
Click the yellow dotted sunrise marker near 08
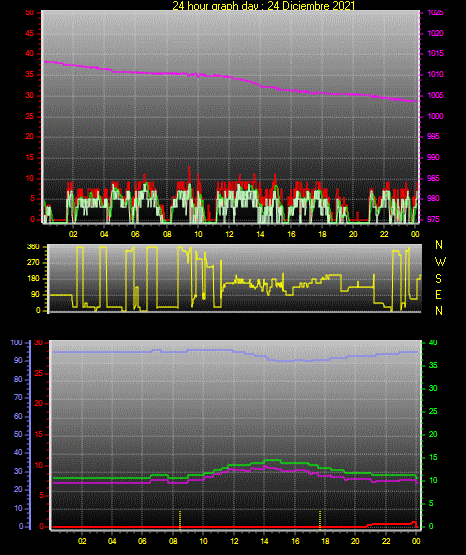tap(180, 520)
